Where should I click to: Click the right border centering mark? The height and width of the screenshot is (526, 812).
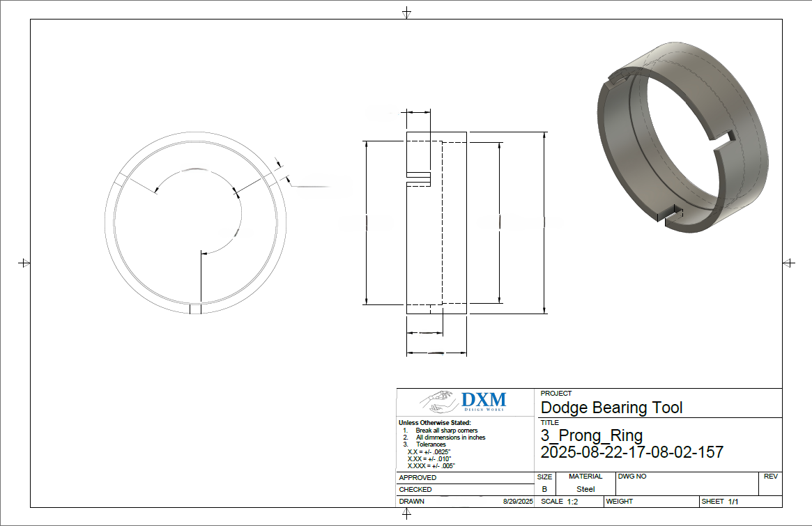[x=788, y=263]
